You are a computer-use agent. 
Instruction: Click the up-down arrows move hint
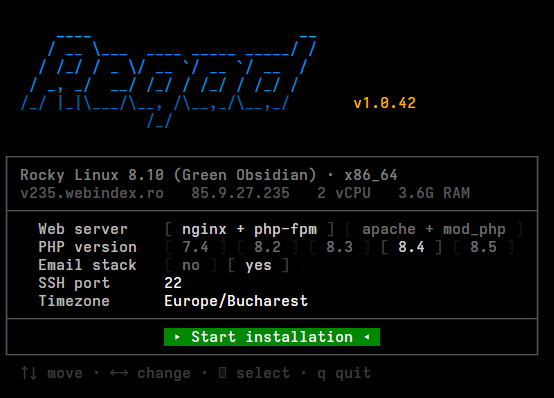52,373
